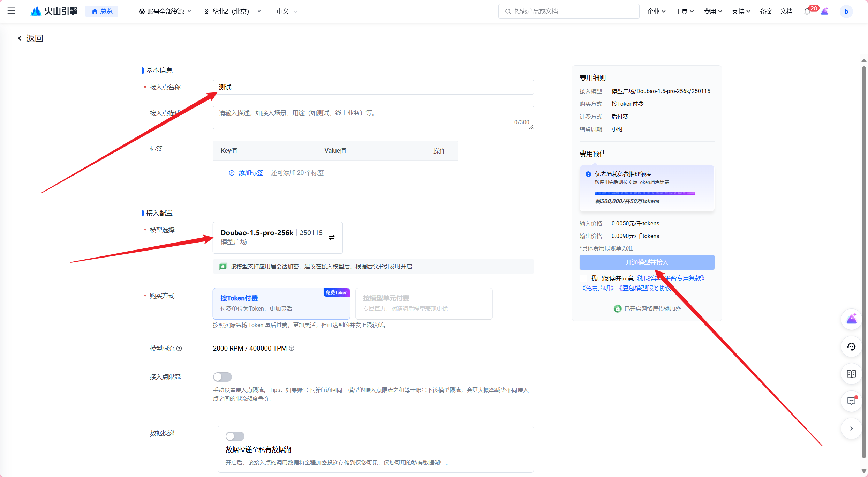
Task: Click the layers icon beside 账号全部资源
Action: [x=142, y=12]
